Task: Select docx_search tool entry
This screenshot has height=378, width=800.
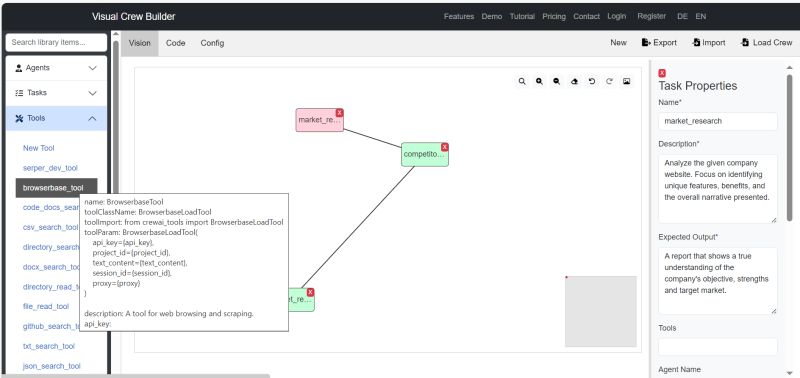Action: point(51,267)
